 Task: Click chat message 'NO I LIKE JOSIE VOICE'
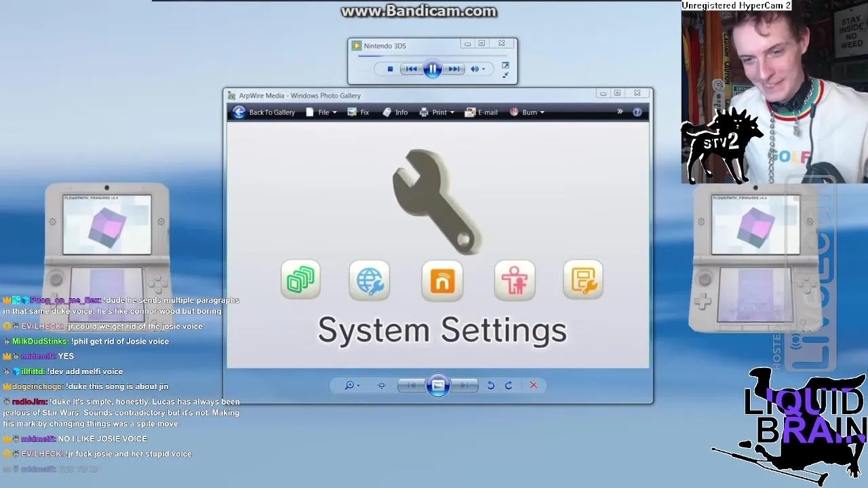[102, 439]
